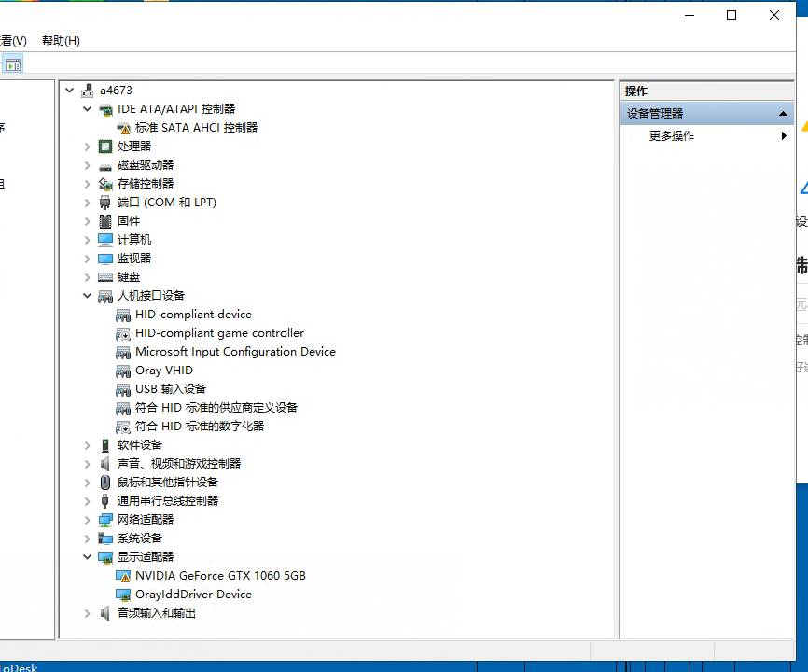Collapse the 人机接口设备 category
This screenshot has height=672, width=808.
tap(88, 296)
